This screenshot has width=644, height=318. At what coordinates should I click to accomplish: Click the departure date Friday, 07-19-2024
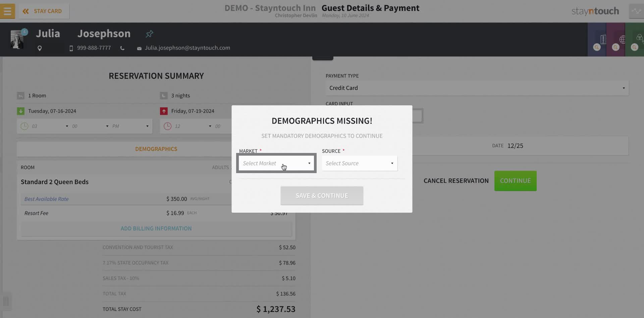(193, 111)
